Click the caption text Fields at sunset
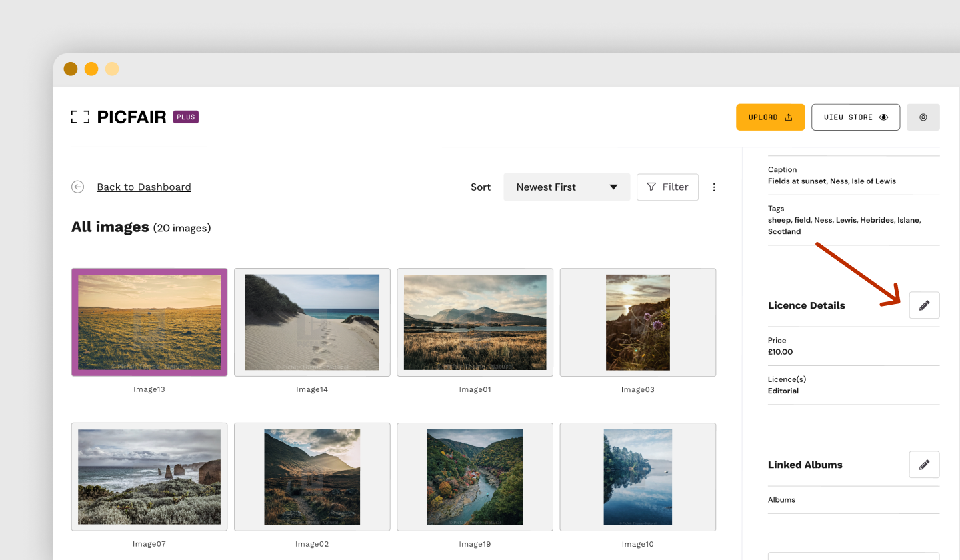 tap(832, 181)
